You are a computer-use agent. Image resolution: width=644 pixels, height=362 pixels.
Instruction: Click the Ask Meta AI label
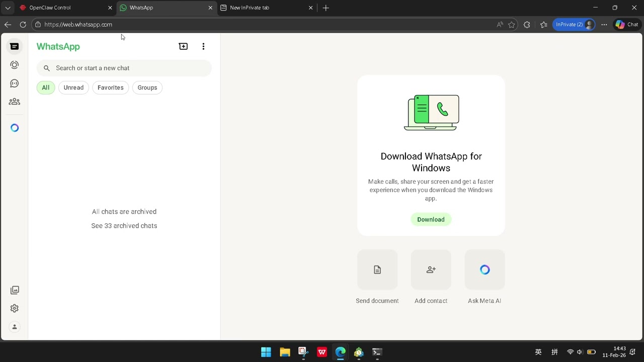click(485, 301)
